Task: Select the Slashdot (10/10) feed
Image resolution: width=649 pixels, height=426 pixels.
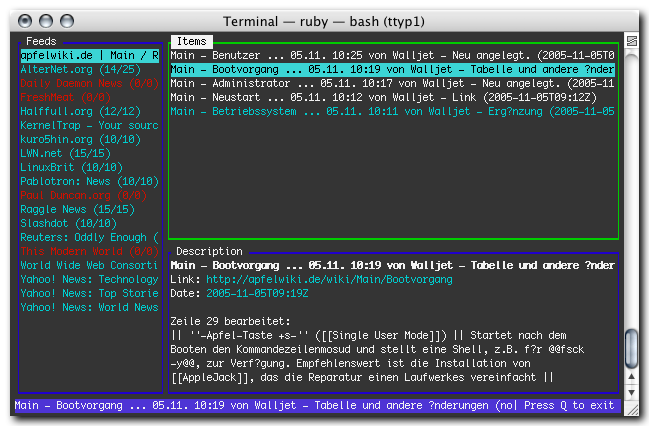Action: (x=69, y=224)
